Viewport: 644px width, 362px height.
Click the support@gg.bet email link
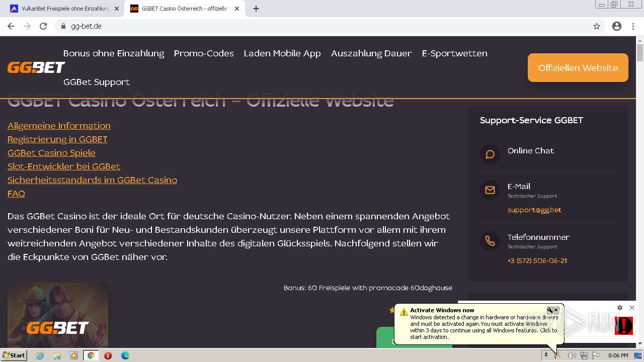point(534,210)
